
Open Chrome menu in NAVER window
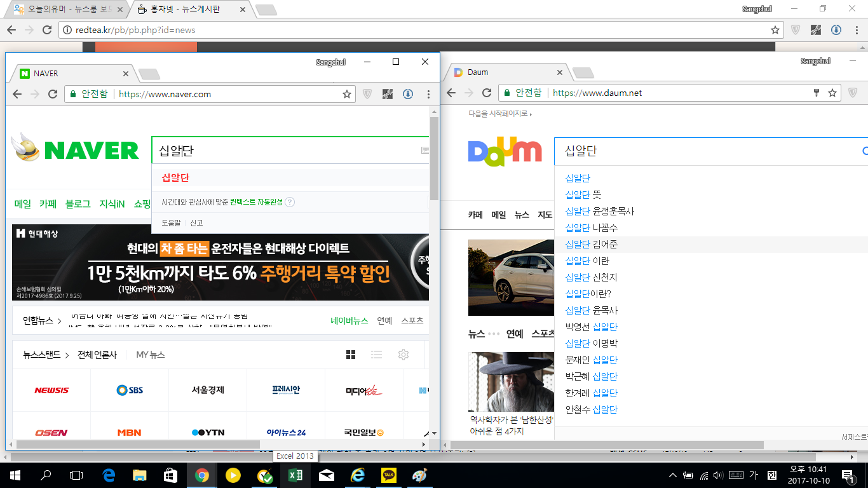(x=429, y=94)
